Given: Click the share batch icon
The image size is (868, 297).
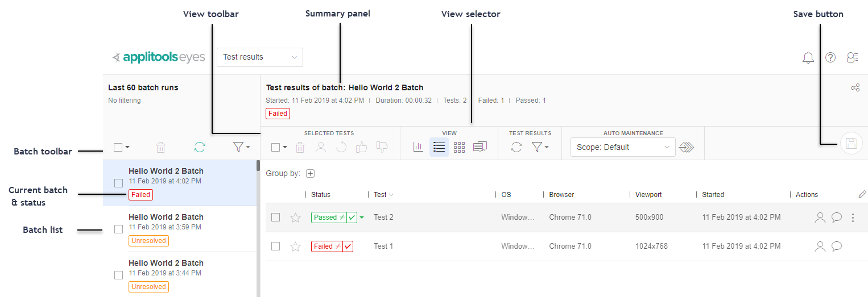Looking at the screenshot, I should click(x=854, y=88).
